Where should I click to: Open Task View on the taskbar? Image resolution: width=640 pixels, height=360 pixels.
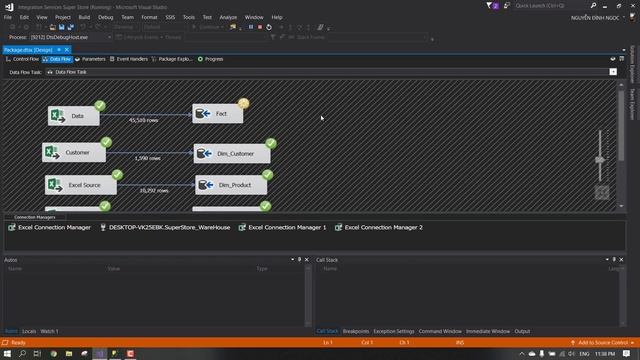click(x=37, y=353)
